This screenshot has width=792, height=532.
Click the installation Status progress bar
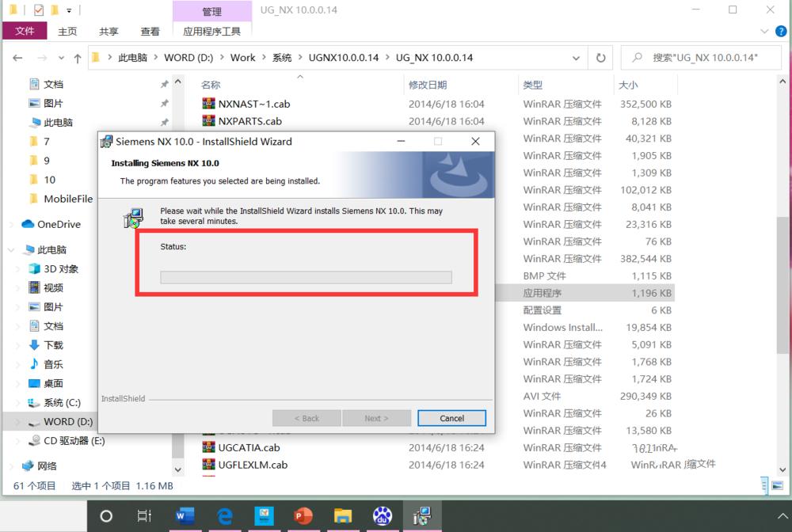click(x=305, y=277)
